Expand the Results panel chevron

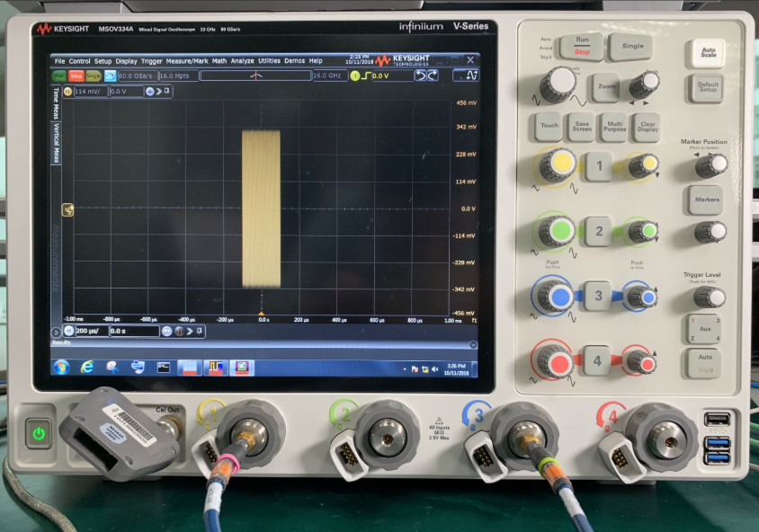475,342
